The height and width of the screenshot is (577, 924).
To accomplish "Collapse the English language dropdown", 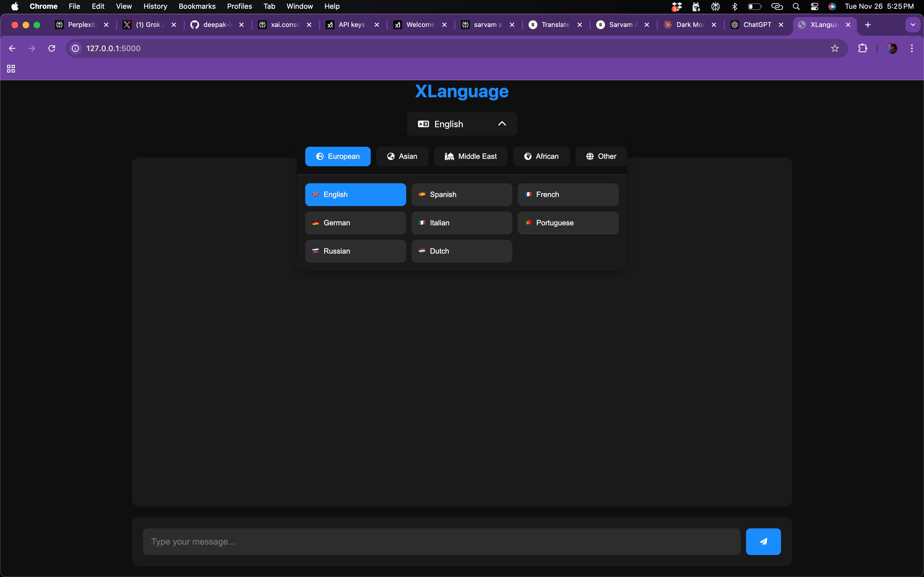I will [x=462, y=124].
